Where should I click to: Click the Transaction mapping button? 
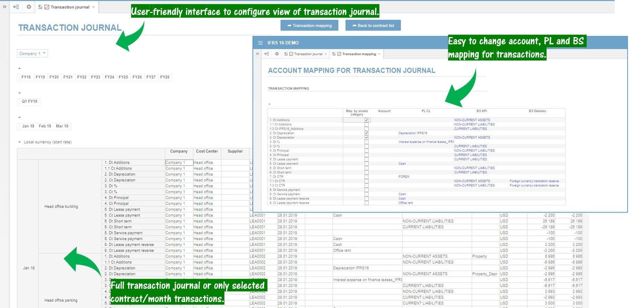pos(309,25)
